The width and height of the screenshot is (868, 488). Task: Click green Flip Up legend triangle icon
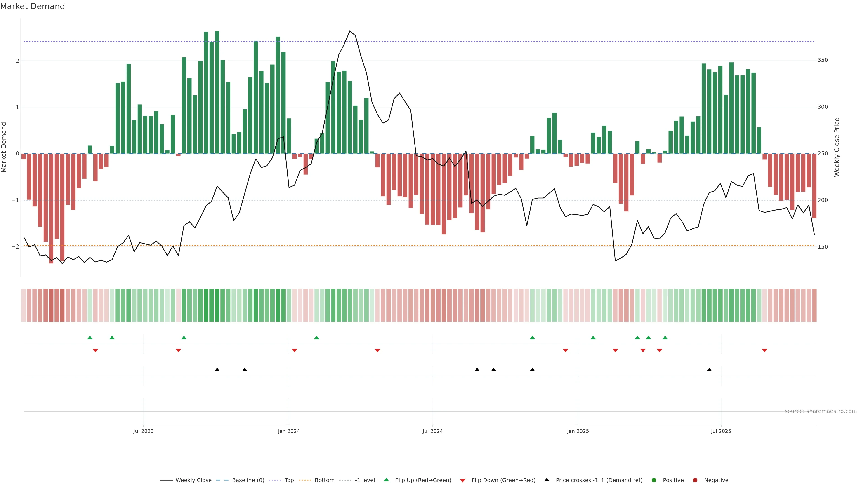387,480
